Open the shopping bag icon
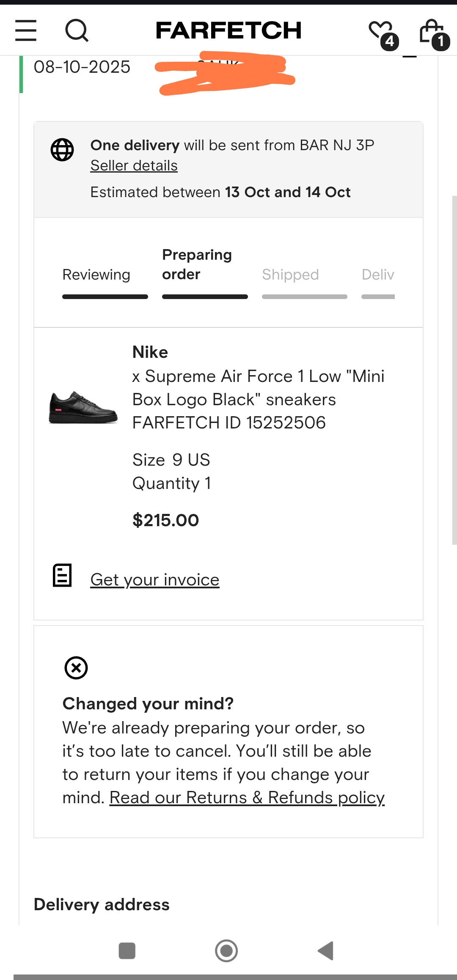The width and height of the screenshot is (457, 980). 432,31
